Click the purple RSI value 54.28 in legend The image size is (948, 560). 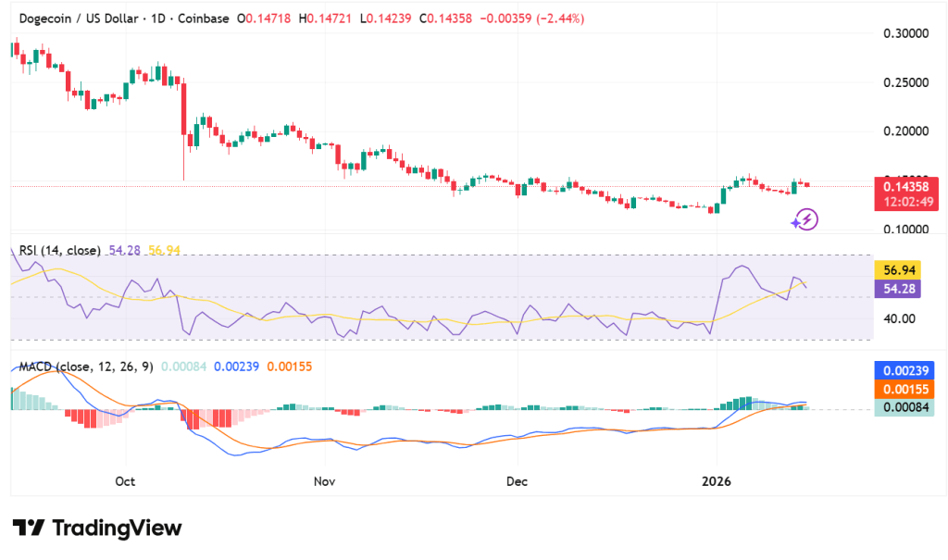[125, 250]
